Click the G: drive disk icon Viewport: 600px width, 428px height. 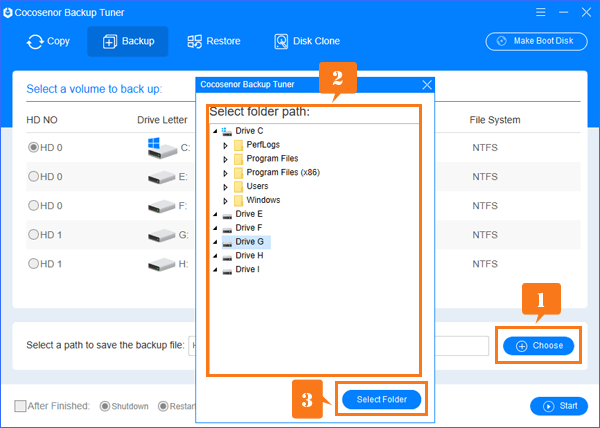(x=162, y=235)
